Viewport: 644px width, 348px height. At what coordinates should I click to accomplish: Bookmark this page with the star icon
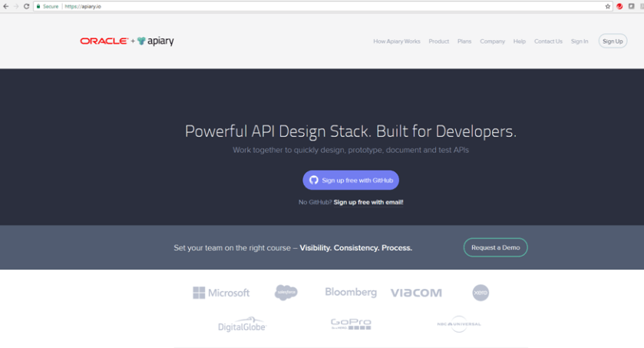point(608,6)
